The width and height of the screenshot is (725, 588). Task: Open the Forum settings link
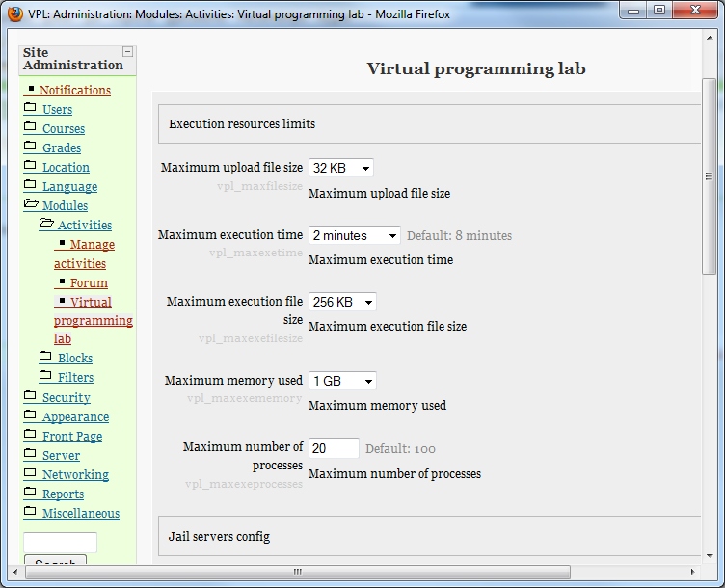(89, 282)
